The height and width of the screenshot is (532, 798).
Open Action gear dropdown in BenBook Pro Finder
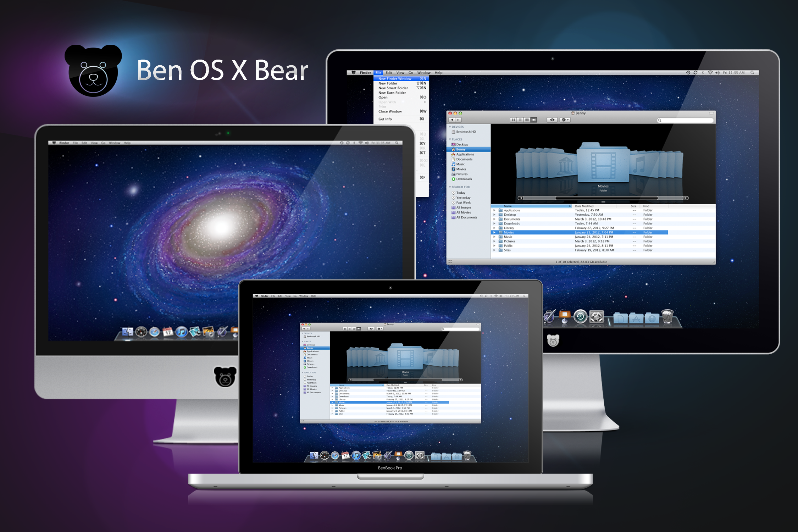point(380,329)
